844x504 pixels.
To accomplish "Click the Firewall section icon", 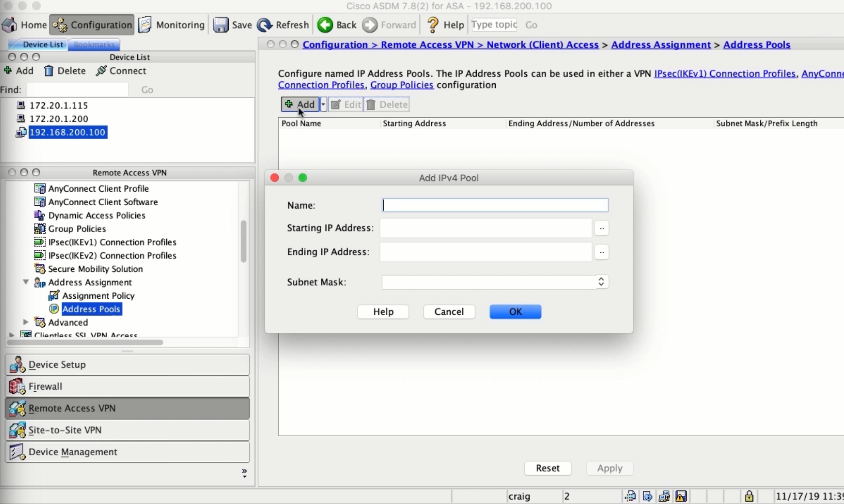I will coord(17,386).
